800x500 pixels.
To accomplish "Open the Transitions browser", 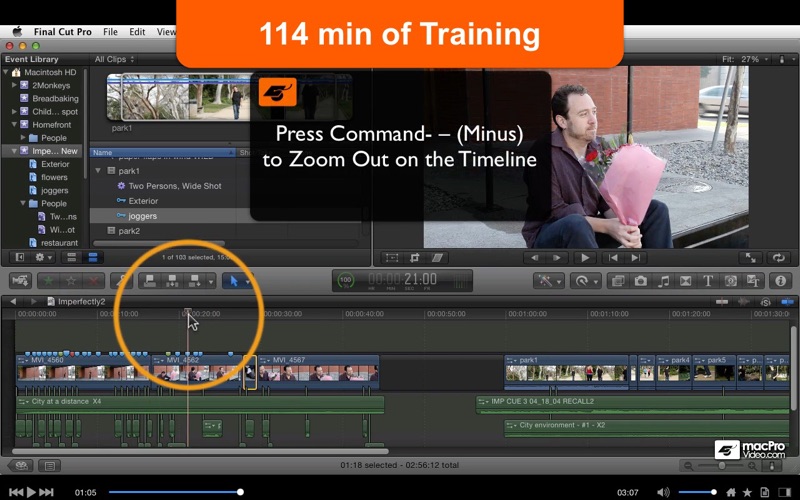I will point(685,281).
